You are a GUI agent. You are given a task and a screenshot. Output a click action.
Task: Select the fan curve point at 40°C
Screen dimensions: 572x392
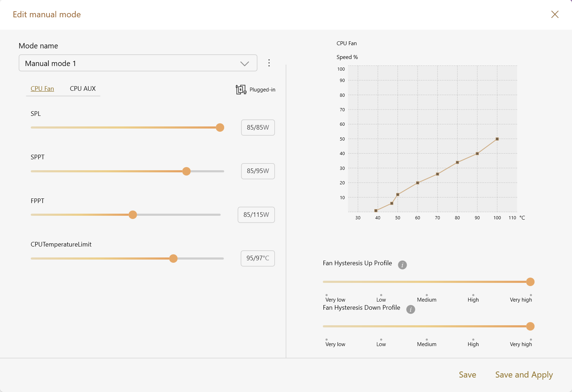pyautogui.click(x=376, y=211)
